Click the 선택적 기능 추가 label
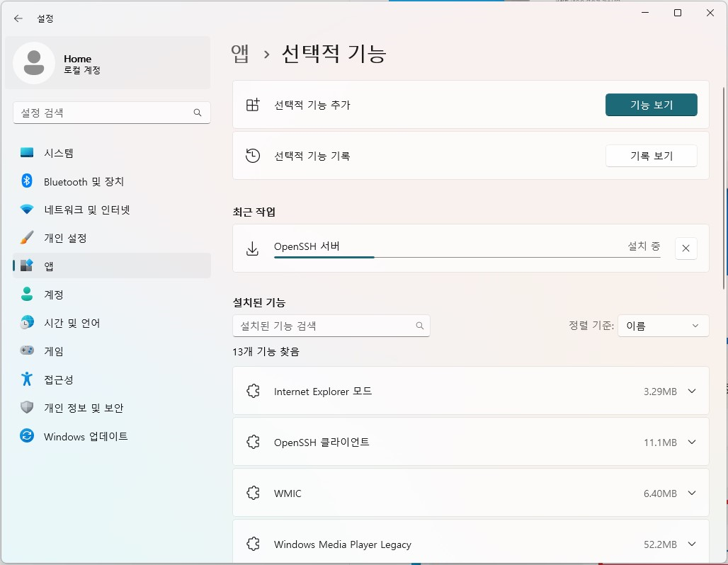The image size is (728, 565). tap(312, 105)
